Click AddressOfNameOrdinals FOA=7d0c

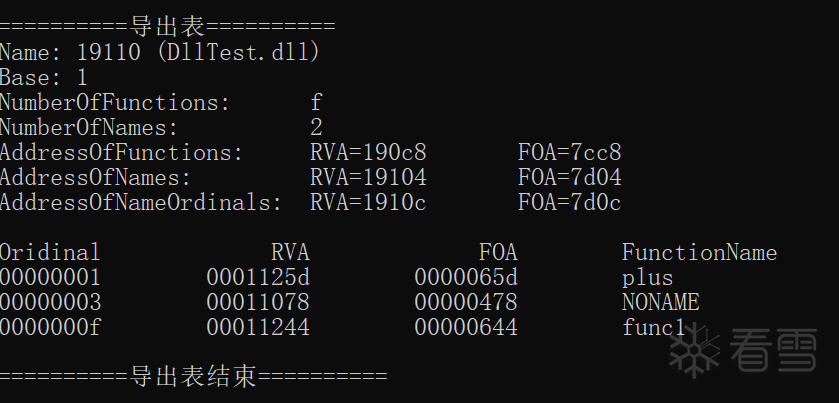(569, 202)
